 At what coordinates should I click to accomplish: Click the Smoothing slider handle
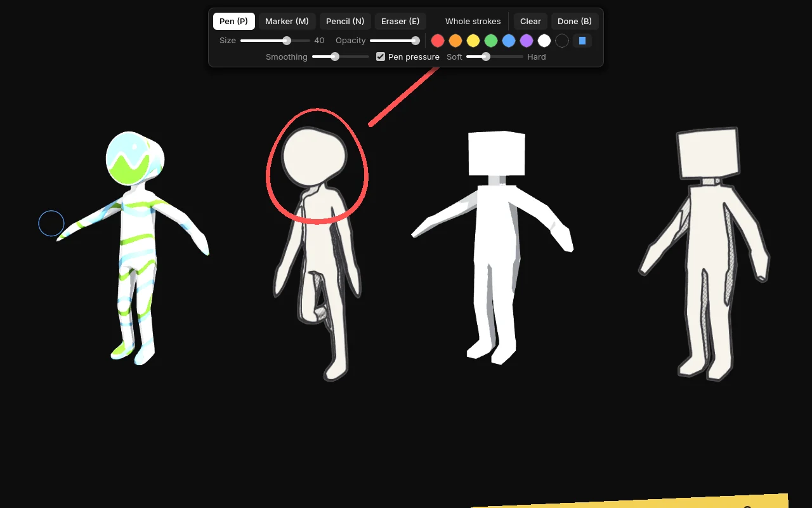point(335,57)
